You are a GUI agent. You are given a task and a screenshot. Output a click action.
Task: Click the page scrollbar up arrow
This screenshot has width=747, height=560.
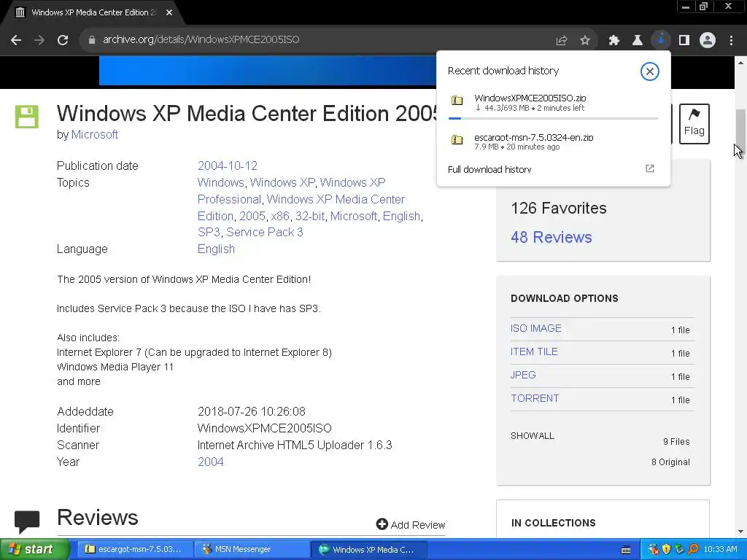click(x=740, y=63)
